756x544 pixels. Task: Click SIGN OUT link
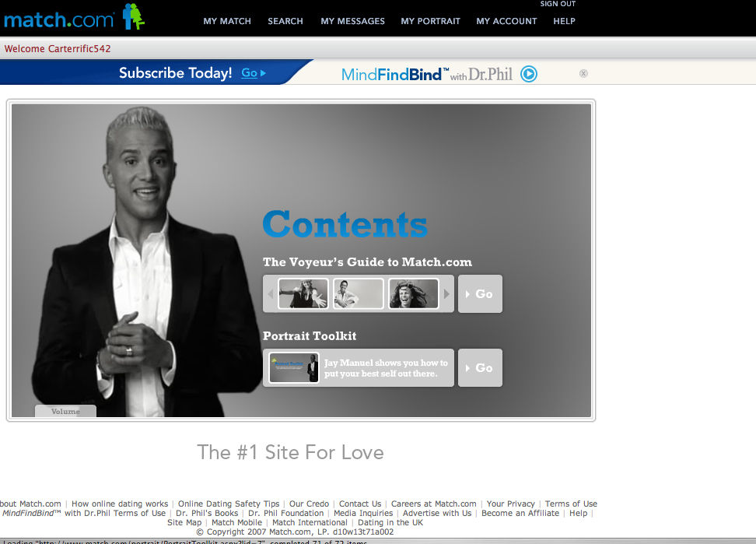coord(558,4)
